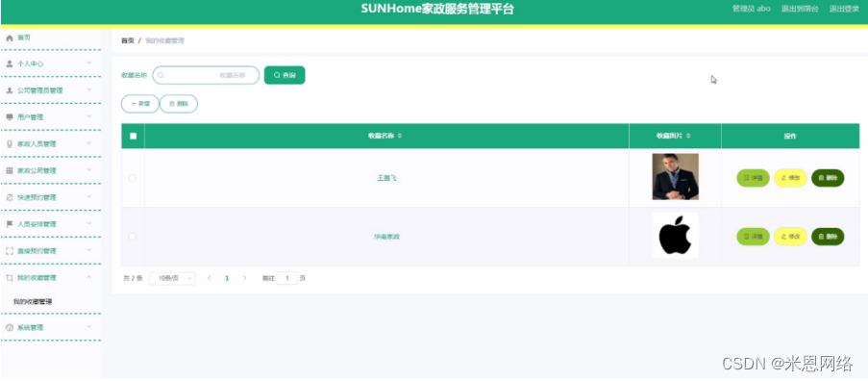
Task: Open the 10条/页 page size dropdown
Action: click(172, 278)
